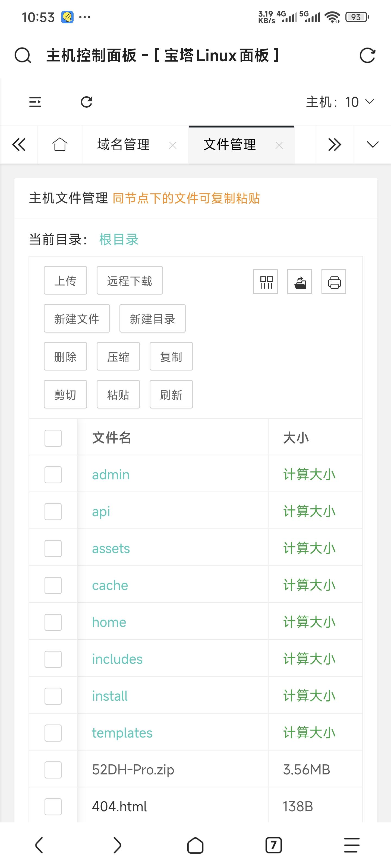Tick the checkbox next to admin folder
This screenshot has height=868, width=391.
point(53,475)
